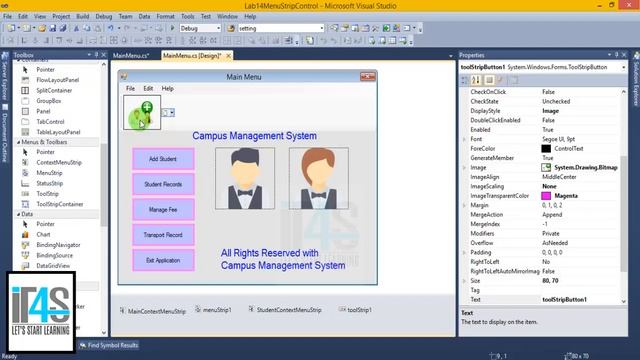The width and height of the screenshot is (640, 360).
Task: Click the Enabled property value True
Action: (548, 130)
